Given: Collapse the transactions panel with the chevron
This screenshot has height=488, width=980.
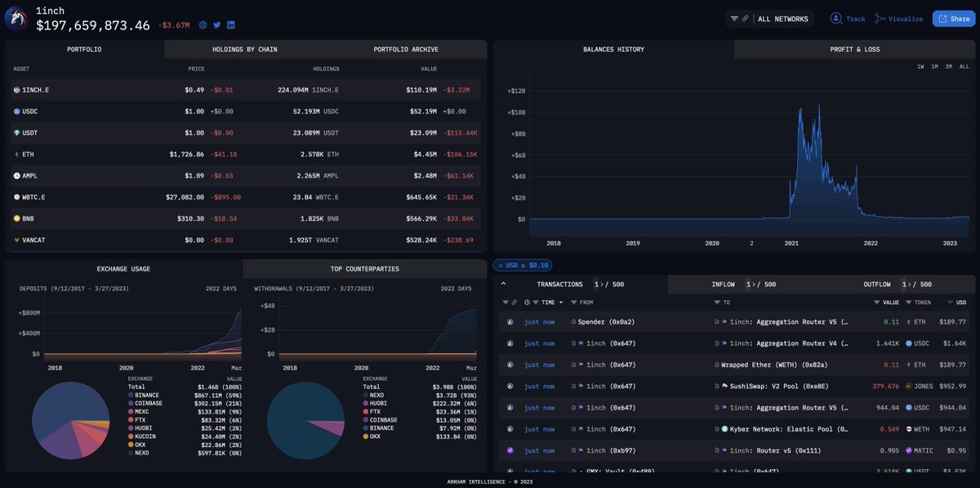Looking at the screenshot, I should pos(502,284).
